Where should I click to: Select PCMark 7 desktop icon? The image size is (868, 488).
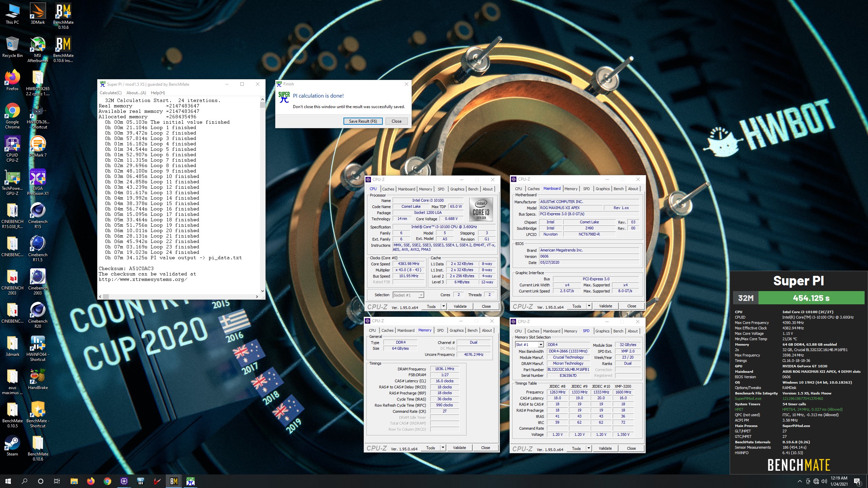38,146
